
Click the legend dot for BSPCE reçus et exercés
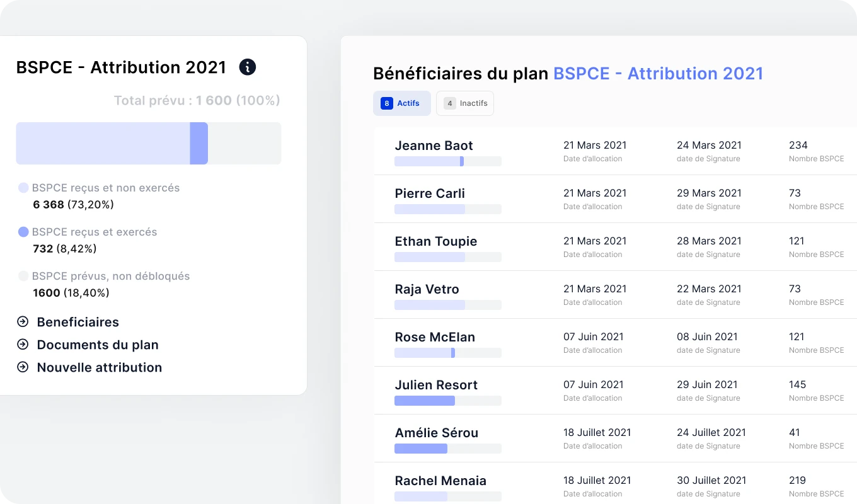pos(22,232)
